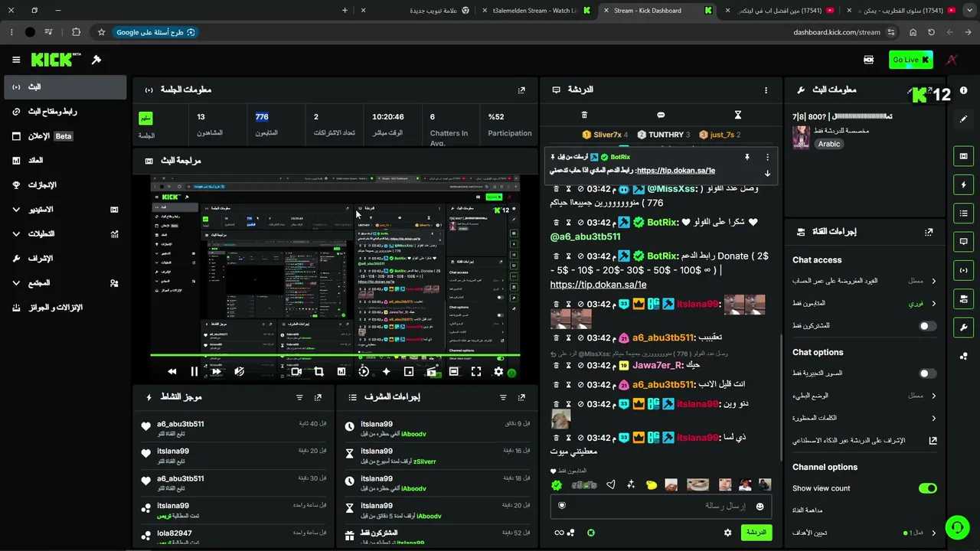Open AI chat moderation external link
Screen dimensions: 980x551
click(x=933, y=441)
